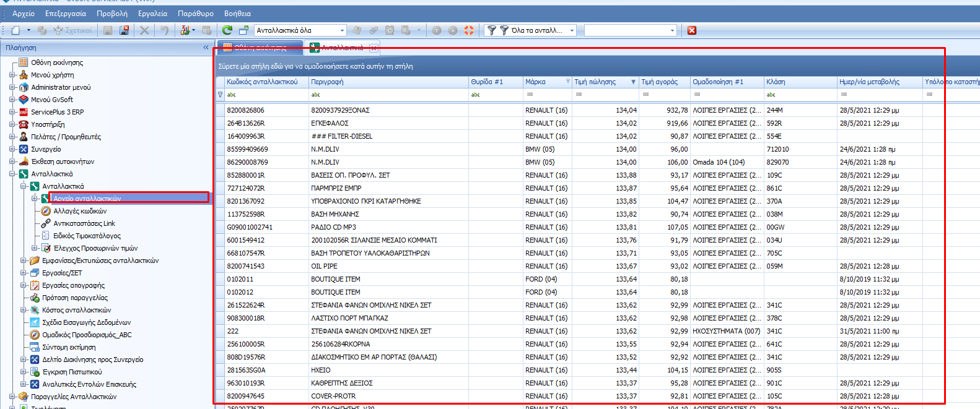980x409 pixels.
Task: Switch to the Οθόνη εκκίνησης tab
Action: [259, 48]
